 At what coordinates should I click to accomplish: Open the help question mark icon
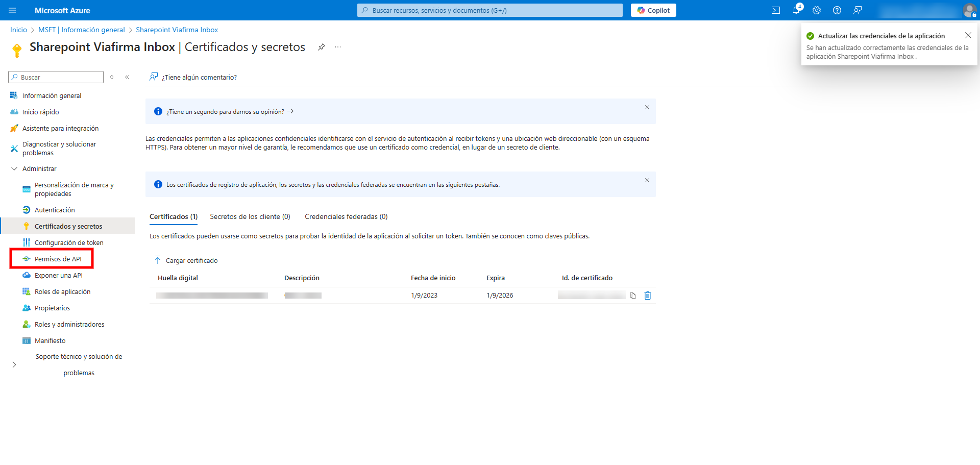[837, 10]
